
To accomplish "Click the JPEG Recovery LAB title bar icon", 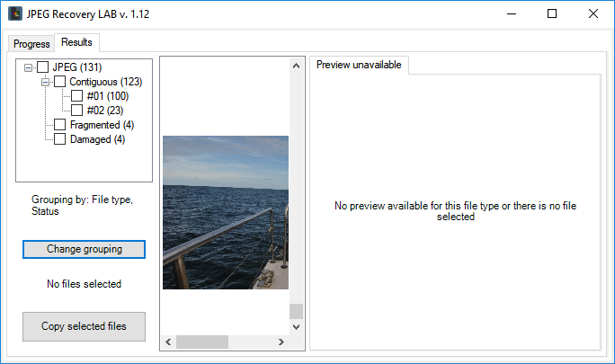I will 15,13.
